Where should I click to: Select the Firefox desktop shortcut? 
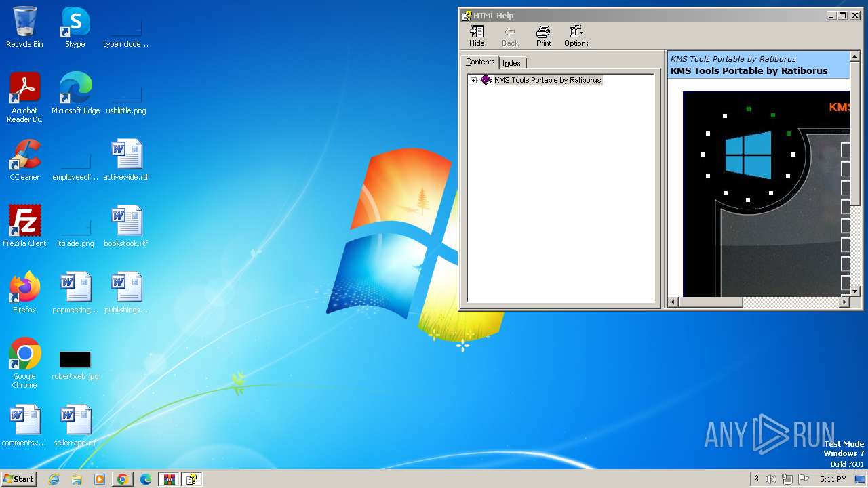pos(24,293)
